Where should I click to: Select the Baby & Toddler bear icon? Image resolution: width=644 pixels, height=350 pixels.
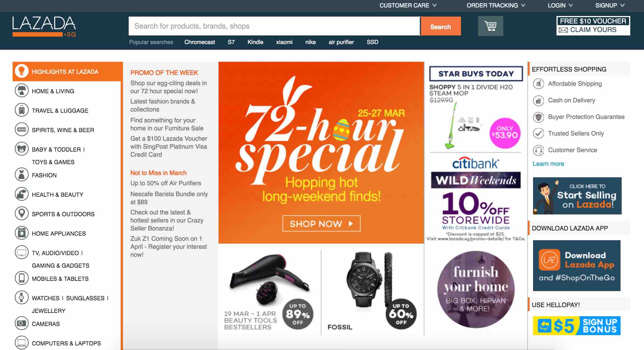tap(22, 149)
